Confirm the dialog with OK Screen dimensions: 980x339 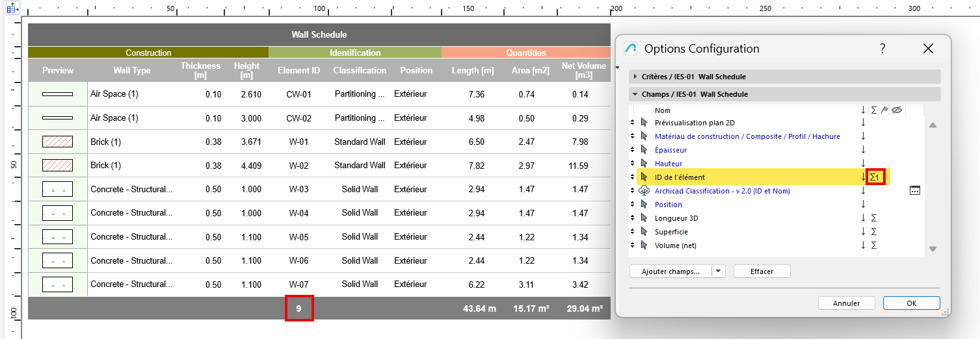pyautogui.click(x=911, y=303)
